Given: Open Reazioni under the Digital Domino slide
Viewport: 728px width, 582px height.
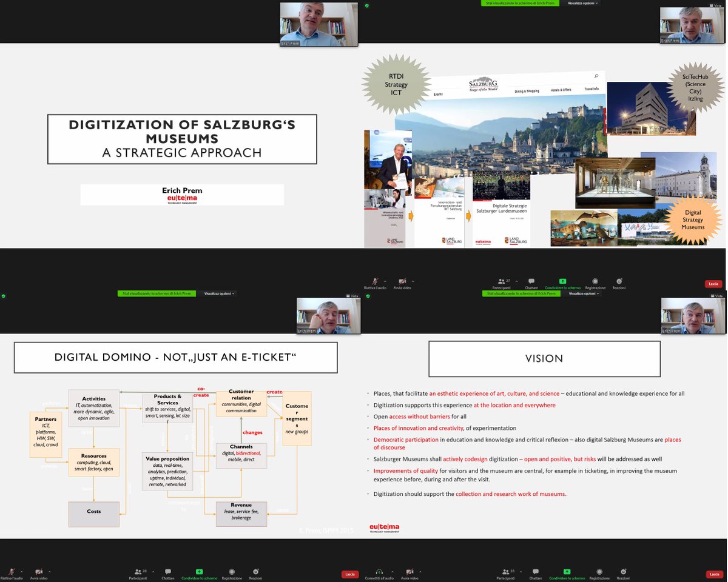Looking at the screenshot, I should point(255,574).
